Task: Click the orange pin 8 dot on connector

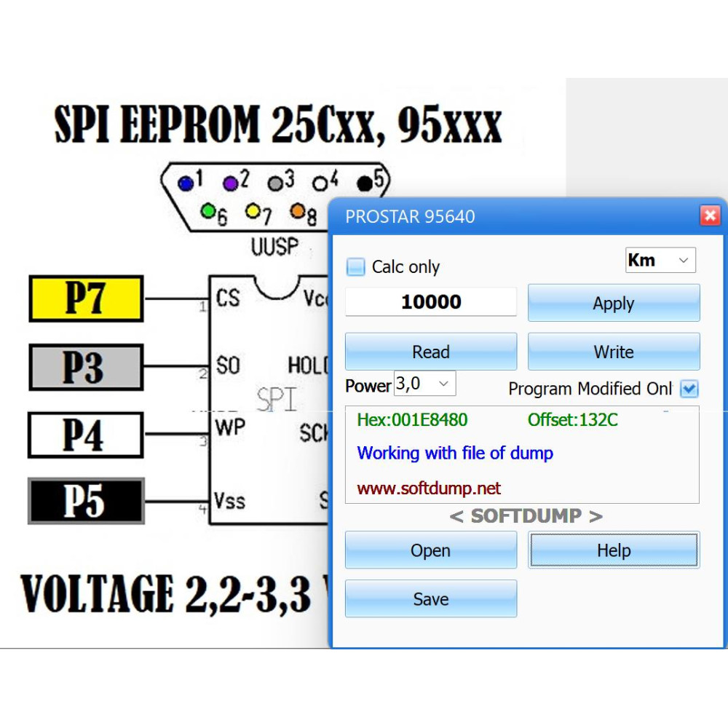Action: [297, 211]
